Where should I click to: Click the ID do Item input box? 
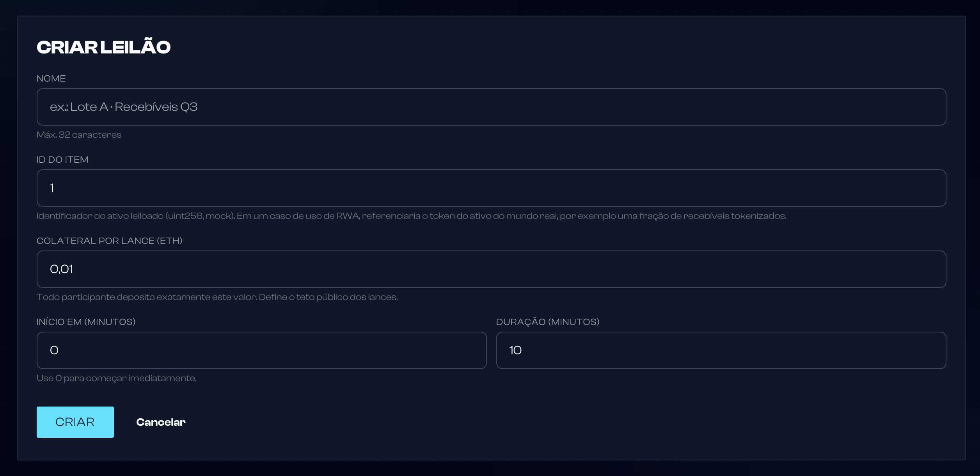[491, 188]
